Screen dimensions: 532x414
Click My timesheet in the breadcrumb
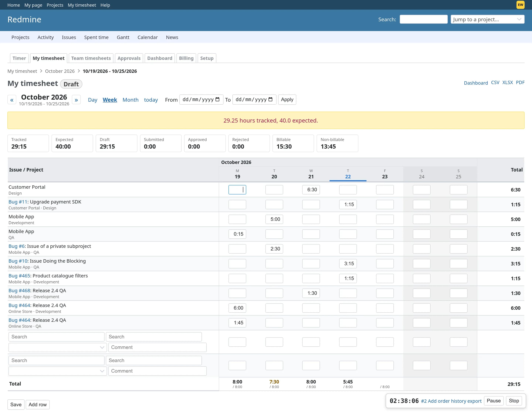(22, 71)
